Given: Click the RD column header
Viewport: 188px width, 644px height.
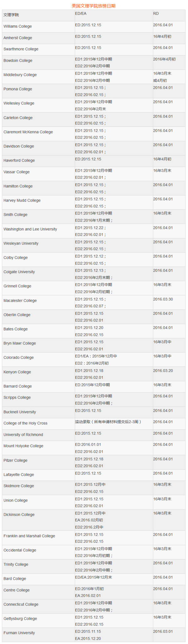Looking at the screenshot, I should [156, 13].
